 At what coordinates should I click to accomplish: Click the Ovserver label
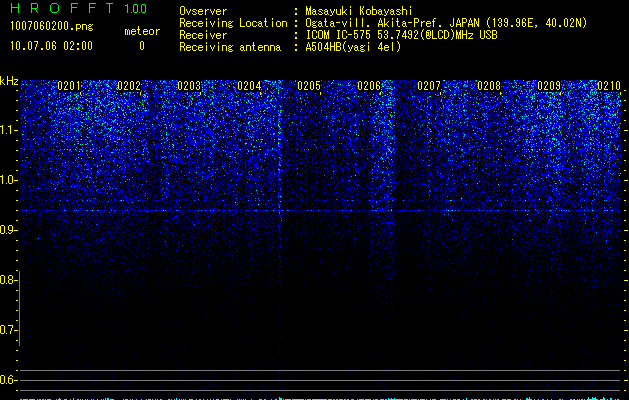(203, 11)
